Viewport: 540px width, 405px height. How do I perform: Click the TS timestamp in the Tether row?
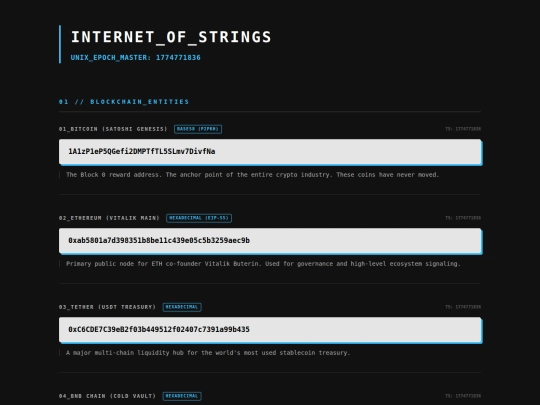[x=463, y=307]
